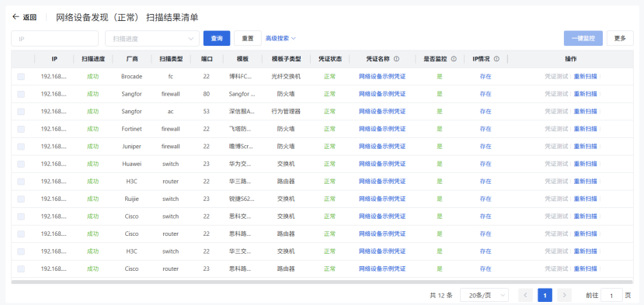Open the 更多 menu
The width and height of the screenshot is (644, 305).
pyautogui.click(x=620, y=39)
